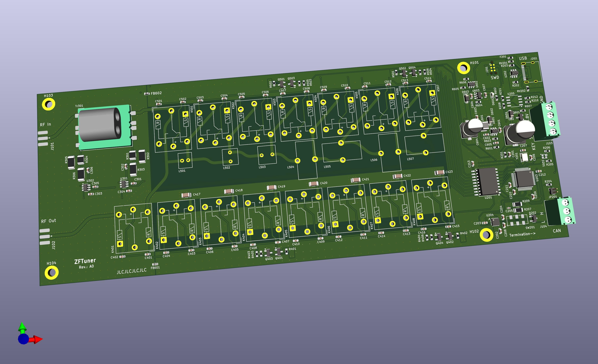Click the "U204" label
Viewport: 598px width, 364px height.
click(x=490, y=215)
